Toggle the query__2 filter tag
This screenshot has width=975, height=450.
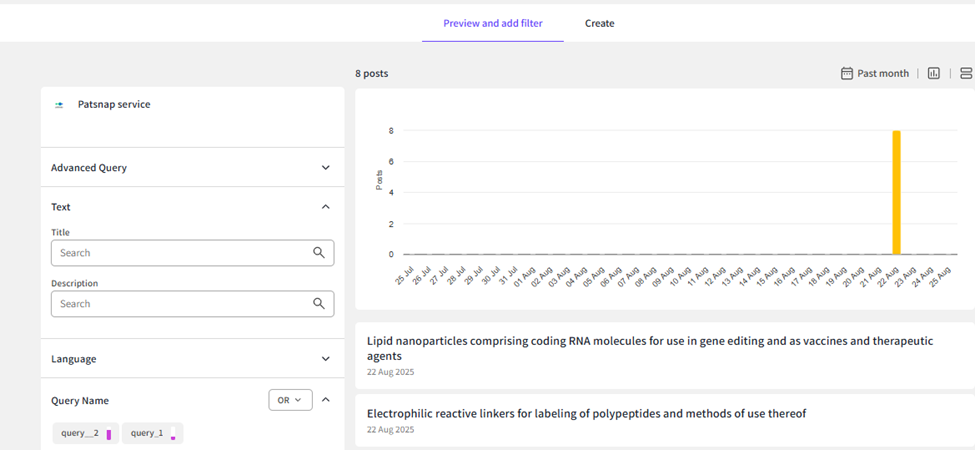point(85,433)
